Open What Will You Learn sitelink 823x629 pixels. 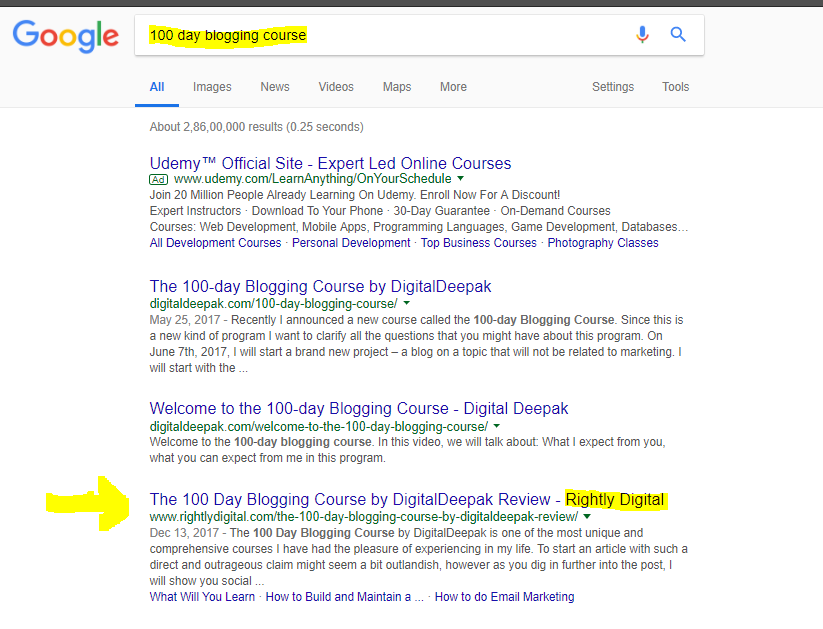pos(202,597)
